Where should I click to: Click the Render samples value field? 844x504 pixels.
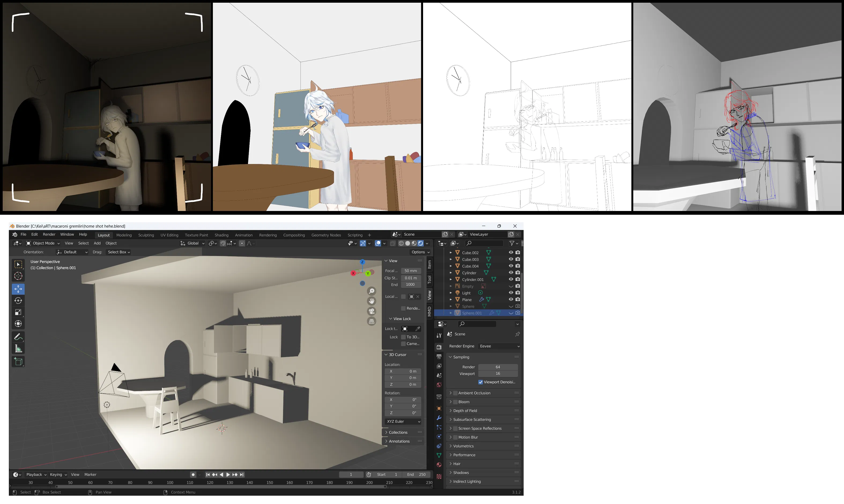(498, 367)
